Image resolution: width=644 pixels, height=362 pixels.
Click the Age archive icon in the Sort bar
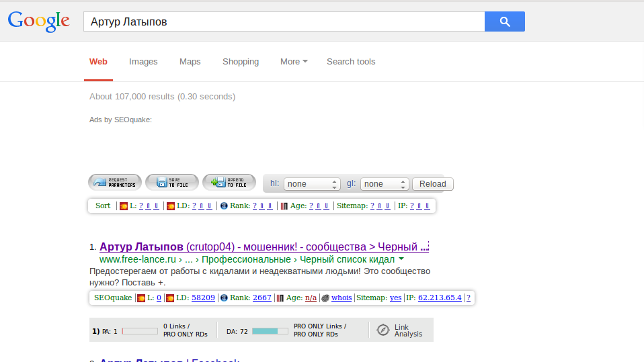[x=284, y=206]
